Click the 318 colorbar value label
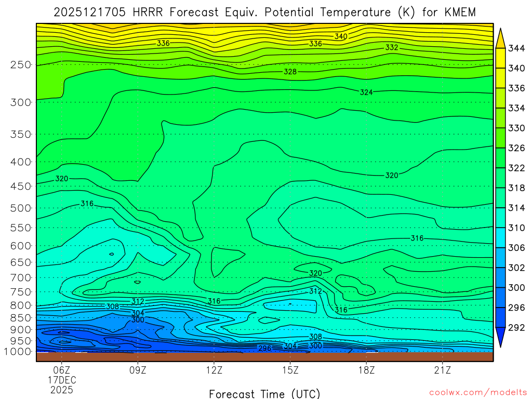The height and width of the screenshot is (399, 532). click(516, 188)
